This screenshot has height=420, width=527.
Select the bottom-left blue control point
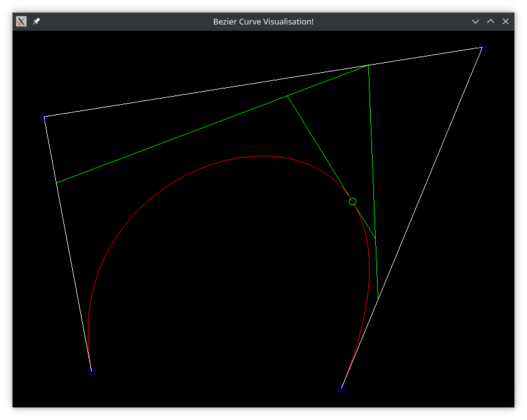click(92, 372)
